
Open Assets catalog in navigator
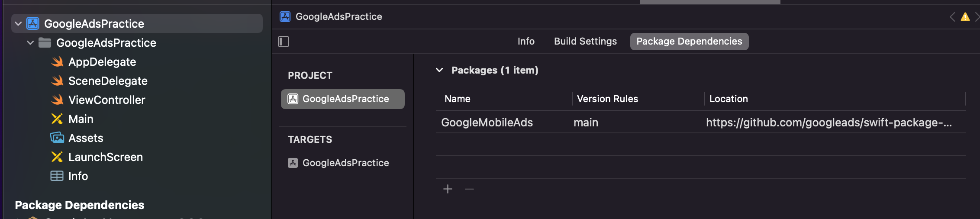pyautogui.click(x=86, y=138)
